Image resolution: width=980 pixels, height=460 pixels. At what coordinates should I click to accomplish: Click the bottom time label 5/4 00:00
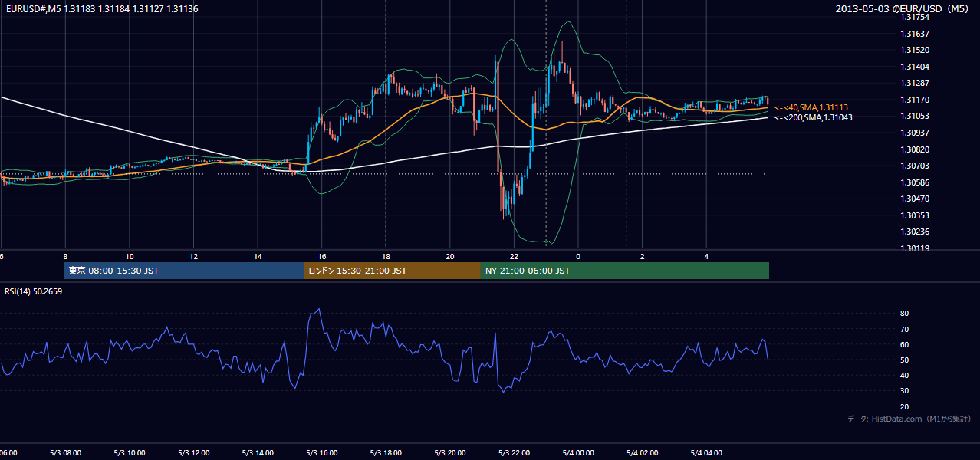(578, 453)
